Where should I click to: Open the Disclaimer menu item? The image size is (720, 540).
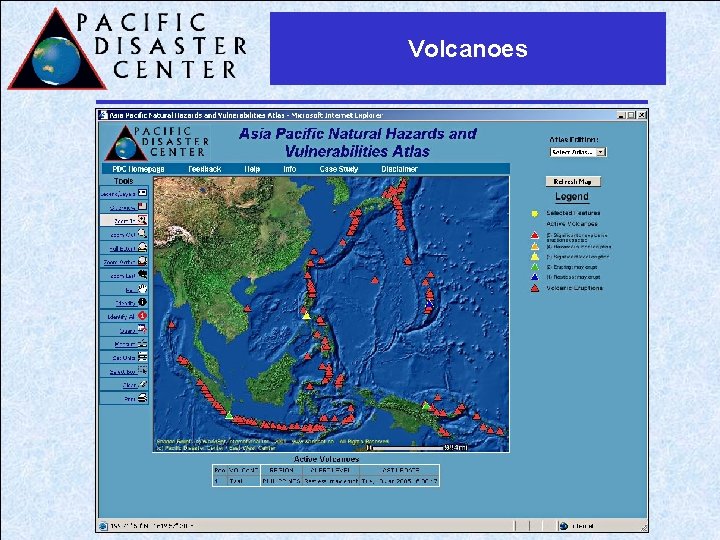tap(399, 169)
